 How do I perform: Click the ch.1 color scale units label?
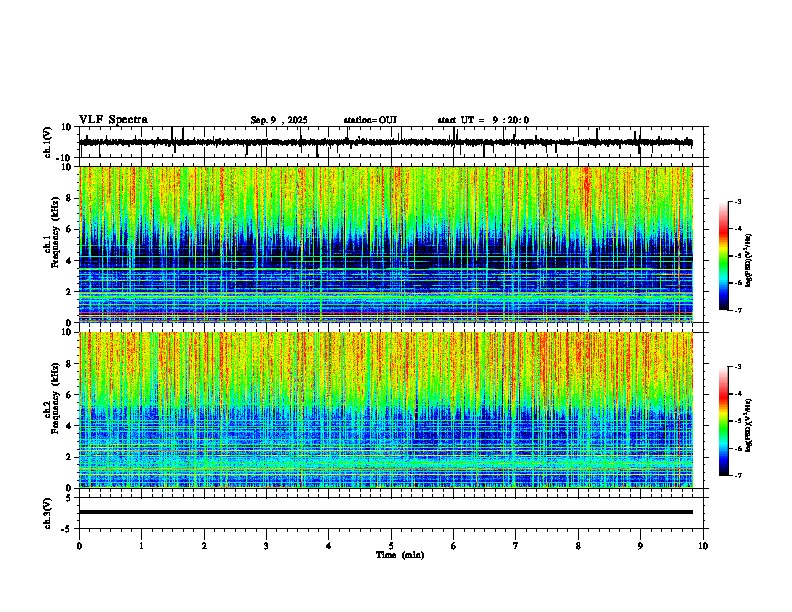coord(749,260)
